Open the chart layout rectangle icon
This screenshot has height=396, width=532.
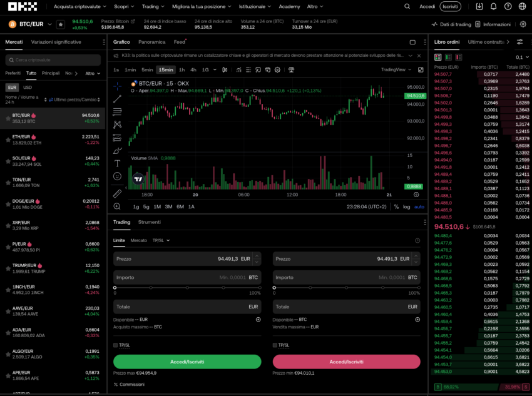point(412,42)
